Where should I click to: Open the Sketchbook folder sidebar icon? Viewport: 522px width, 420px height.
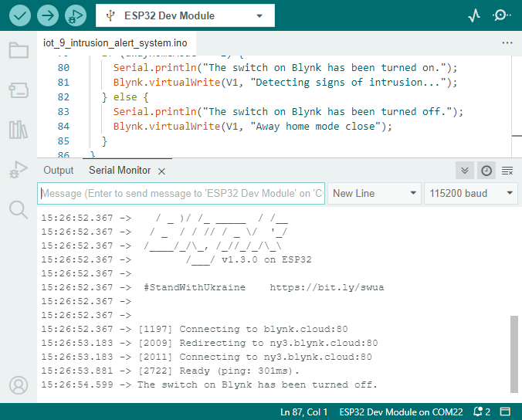[19, 50]
